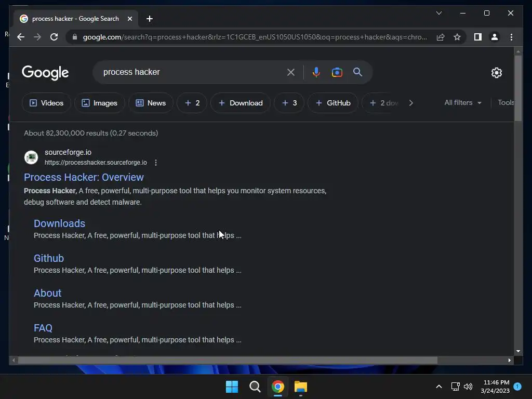The height and width of the screenshot is (399, 532).
Task: Switch to the News results filter
Action: (x=151, y=103)
